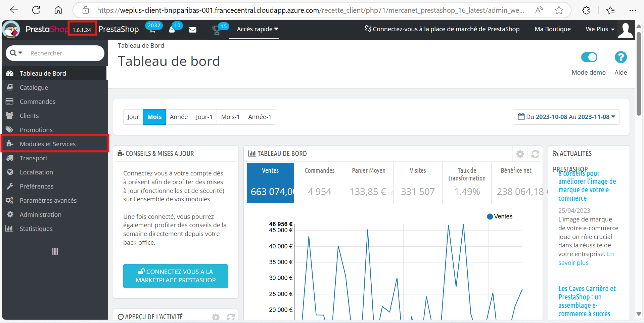Open the Aide help icon

click(x=621, y=57)
